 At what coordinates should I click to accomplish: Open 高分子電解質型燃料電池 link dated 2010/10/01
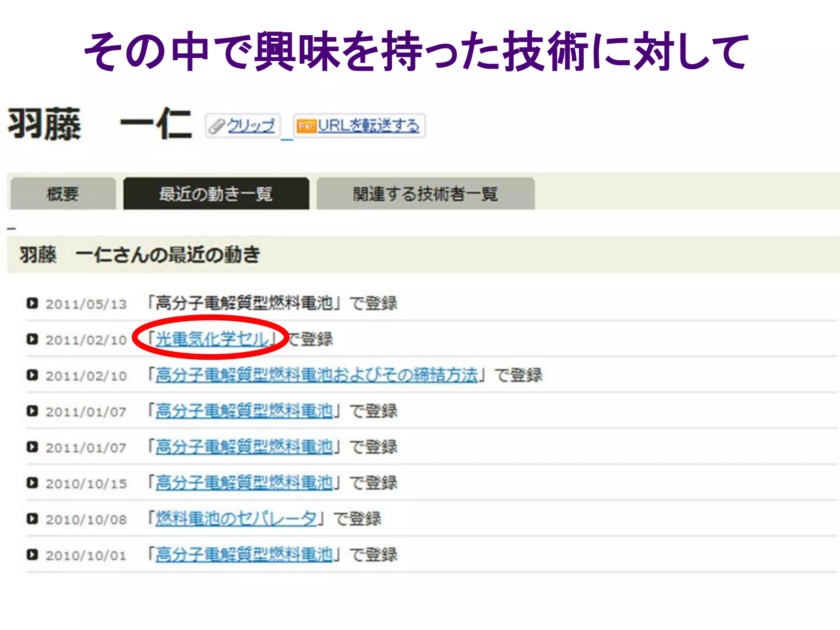[x=244, y=555]
